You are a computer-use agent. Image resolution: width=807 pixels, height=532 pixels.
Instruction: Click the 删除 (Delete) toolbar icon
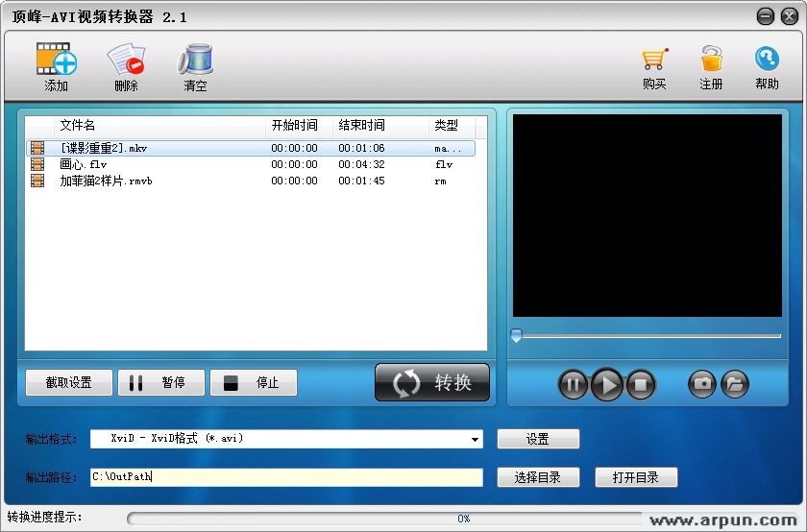tap(126, 60)
